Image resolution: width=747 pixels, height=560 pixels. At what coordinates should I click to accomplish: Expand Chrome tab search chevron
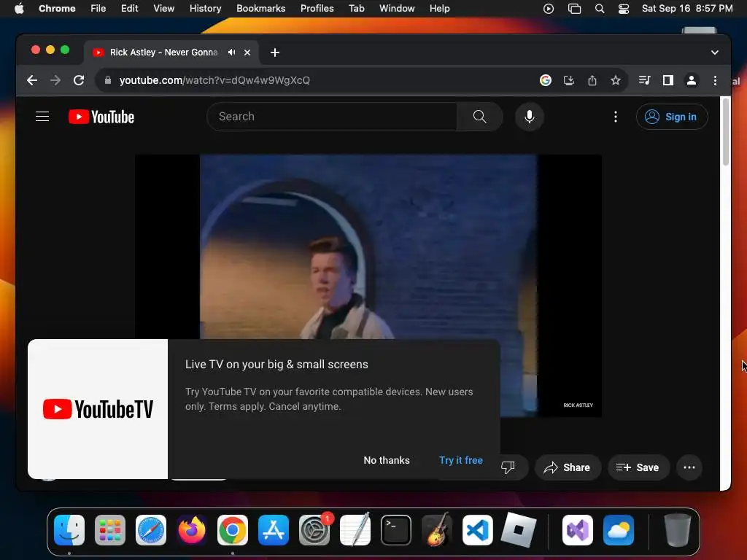[715, 52]
